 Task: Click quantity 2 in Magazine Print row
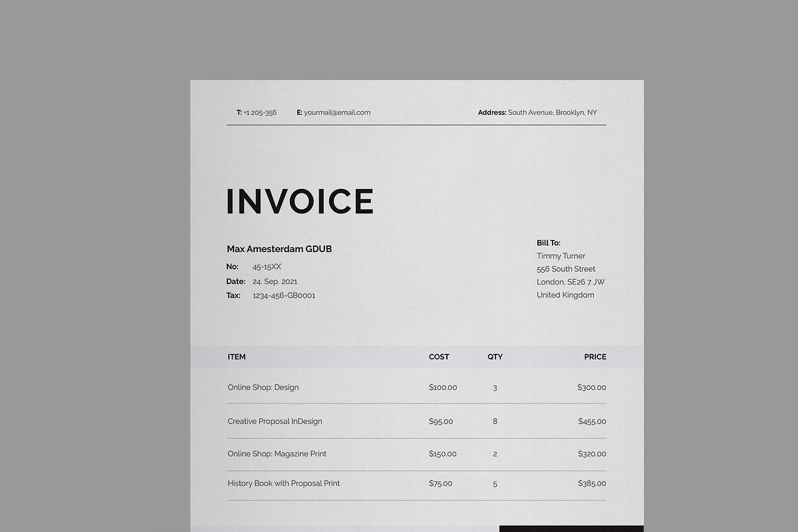coord(495,454)
